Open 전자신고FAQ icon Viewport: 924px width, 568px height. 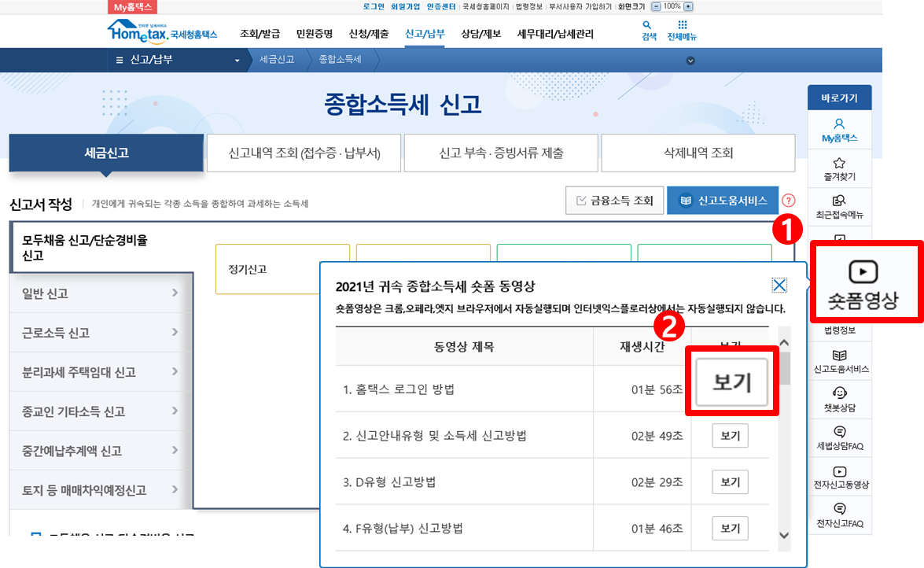[x=840, y=508]
